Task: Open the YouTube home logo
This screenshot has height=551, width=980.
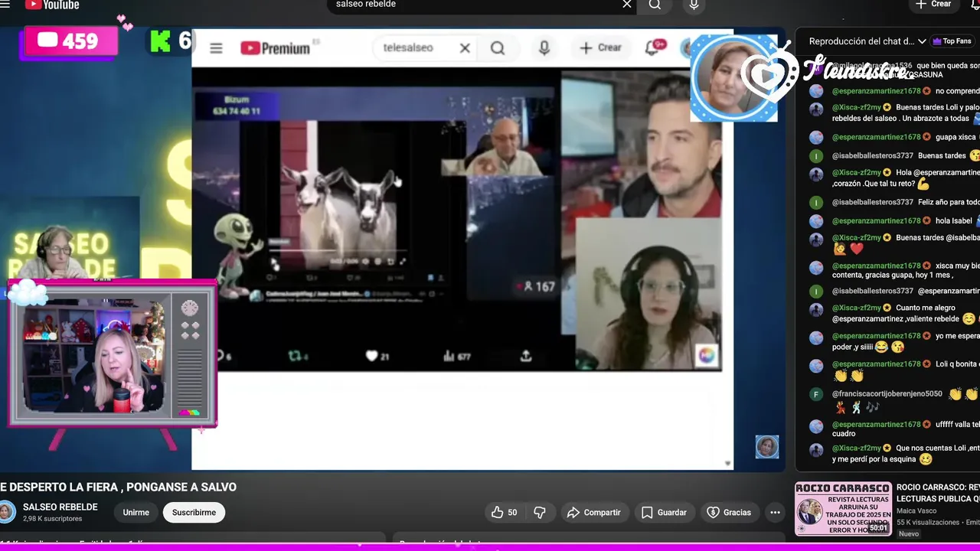Action: coord(51,5)
